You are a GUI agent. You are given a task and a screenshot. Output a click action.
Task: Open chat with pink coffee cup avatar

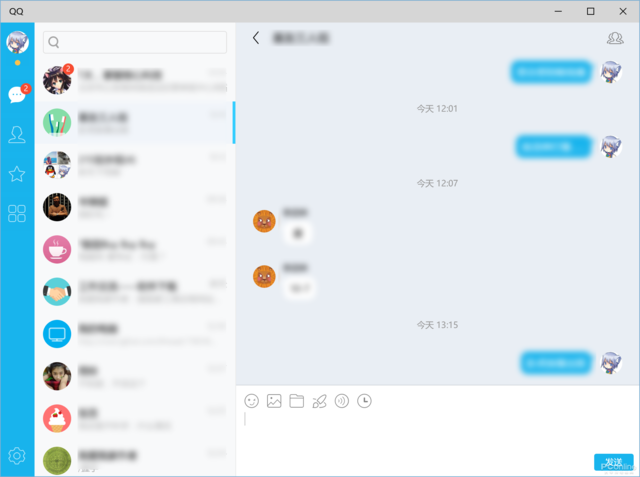135,249
